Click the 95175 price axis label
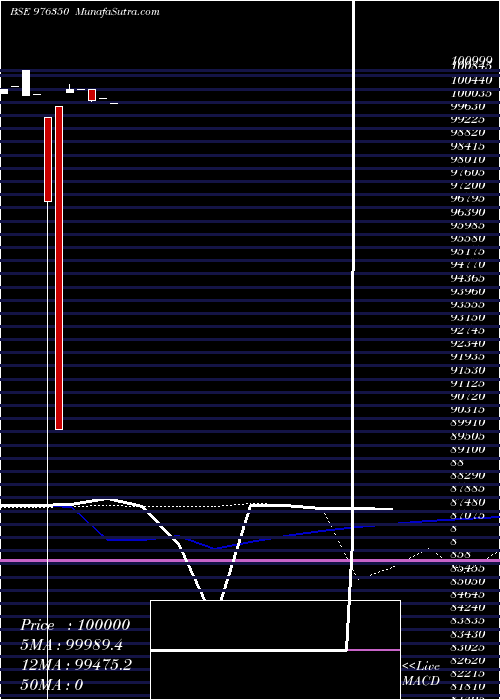 click(469, 251)
